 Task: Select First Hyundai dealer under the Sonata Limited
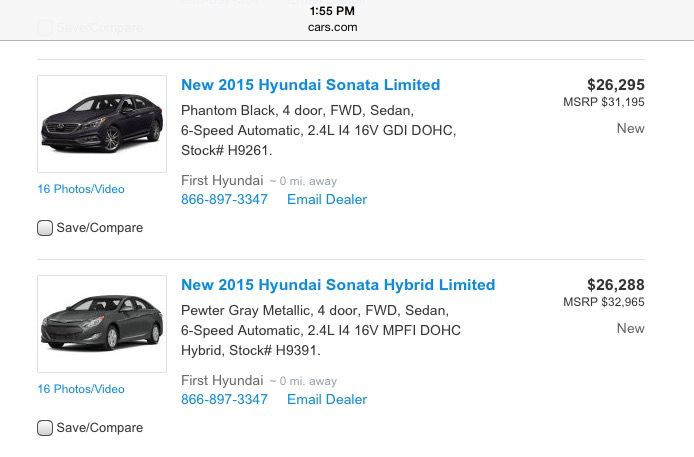[x=221, y=180]
